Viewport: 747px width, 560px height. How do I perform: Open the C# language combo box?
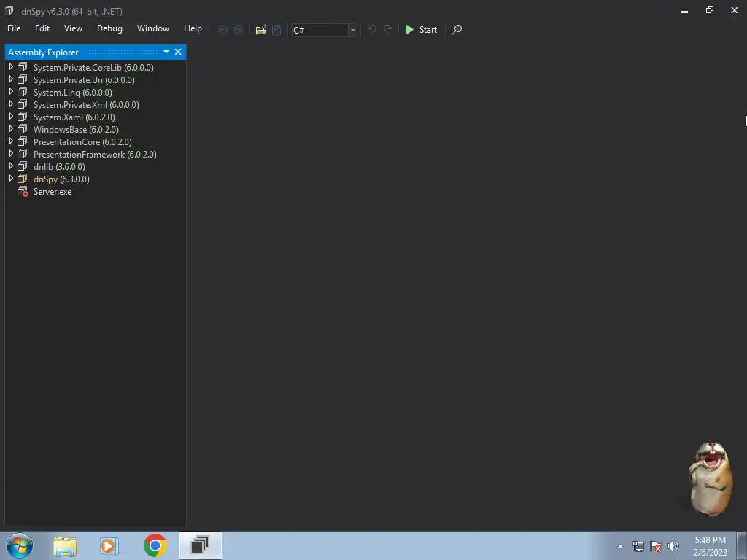pyautogui.click(x=325, y=30)
